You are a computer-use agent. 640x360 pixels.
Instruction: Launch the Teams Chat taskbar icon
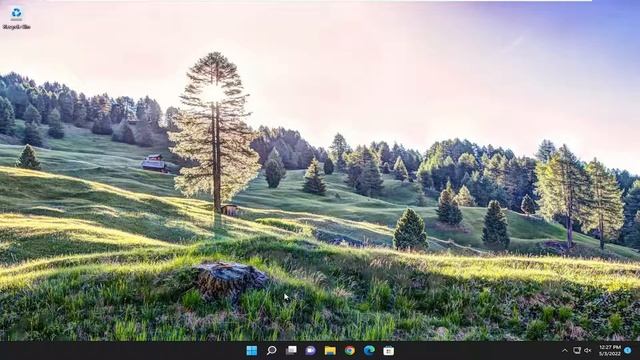(x=311, y=351)
